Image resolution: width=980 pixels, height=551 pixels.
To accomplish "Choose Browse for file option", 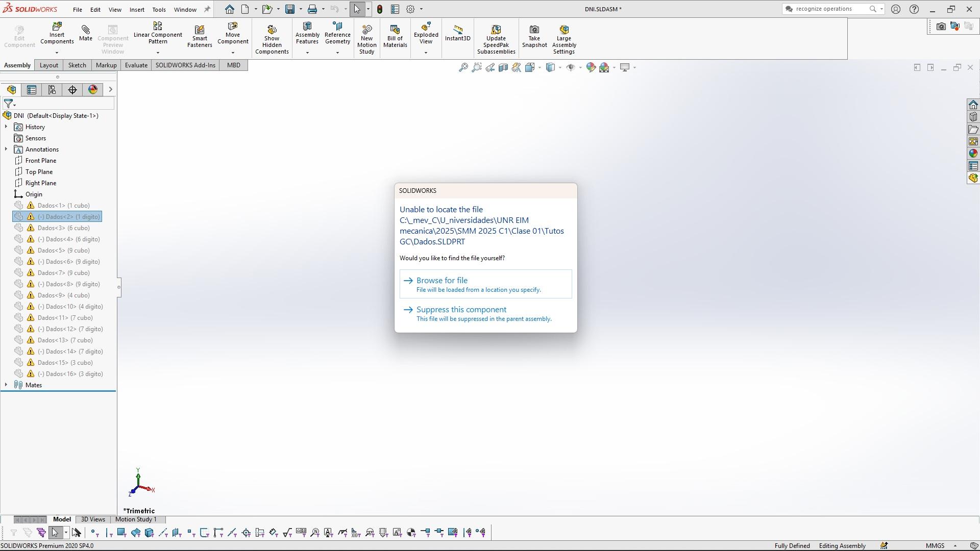I will tap(485, 284).
